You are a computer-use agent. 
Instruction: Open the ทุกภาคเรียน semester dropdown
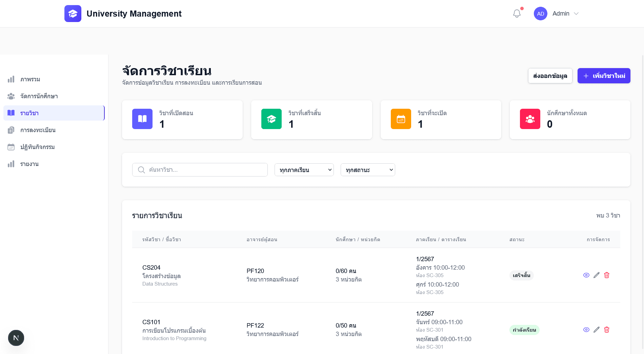304,170
